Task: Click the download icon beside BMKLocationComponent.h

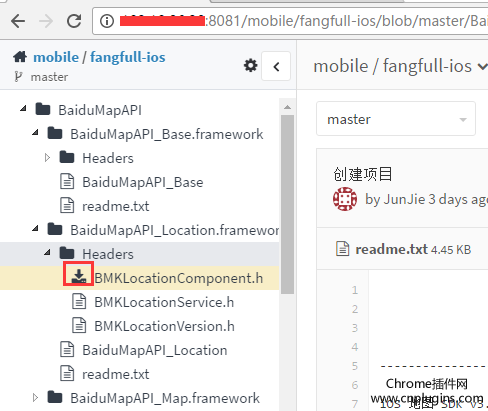Action: 79,277
